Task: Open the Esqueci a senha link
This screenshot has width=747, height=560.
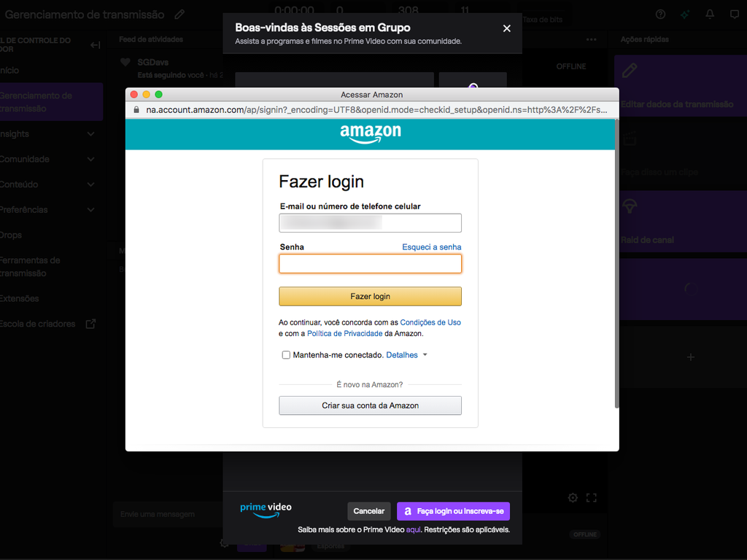Action: (432, 247)
